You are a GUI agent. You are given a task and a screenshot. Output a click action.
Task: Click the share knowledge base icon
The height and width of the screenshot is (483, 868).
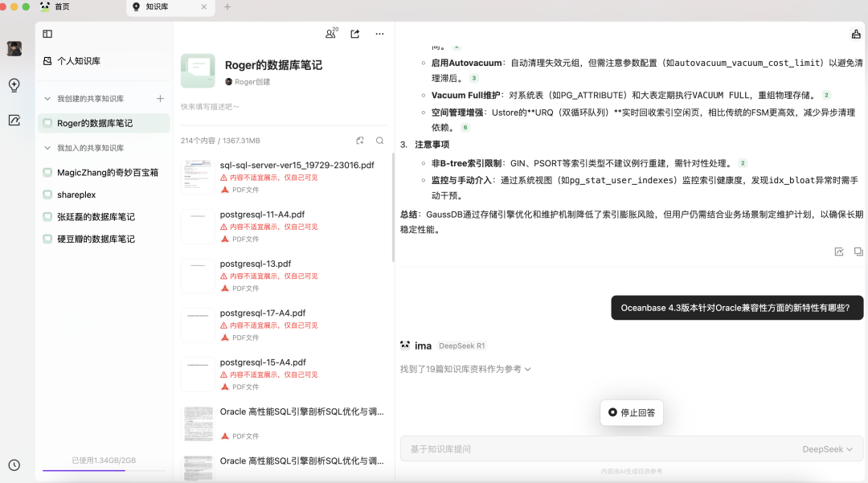coord(355,34)
